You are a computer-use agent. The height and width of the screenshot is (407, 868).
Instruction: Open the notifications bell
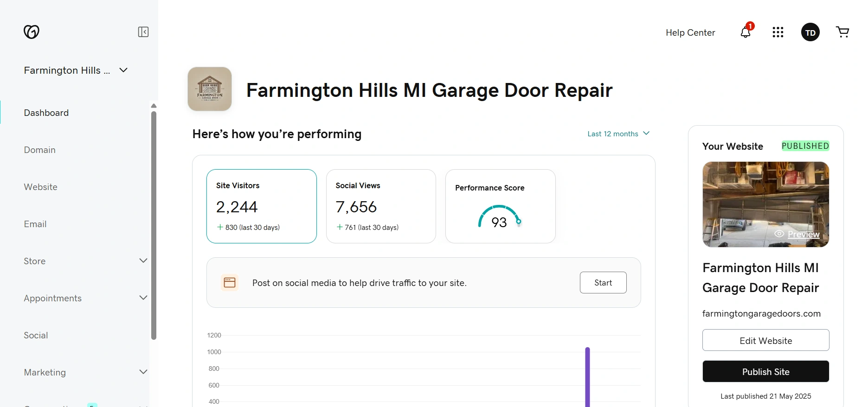tap(746, 32)
